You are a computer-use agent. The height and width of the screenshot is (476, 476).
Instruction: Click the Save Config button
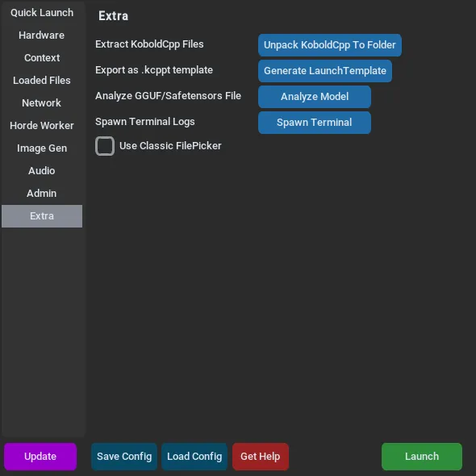click(124, 457)
